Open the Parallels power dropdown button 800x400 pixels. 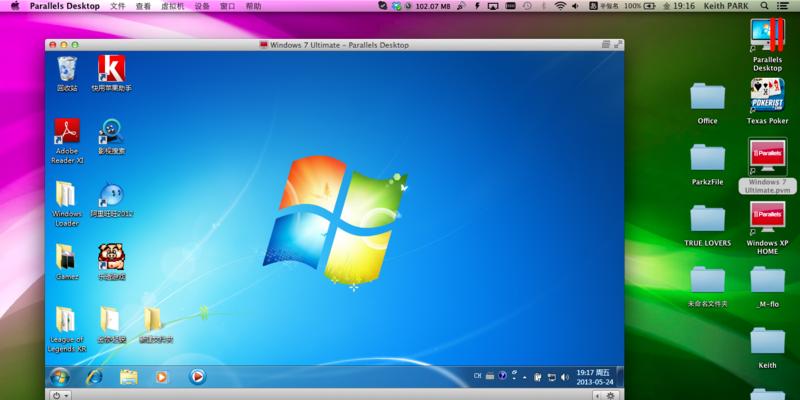tap(62, 395)
